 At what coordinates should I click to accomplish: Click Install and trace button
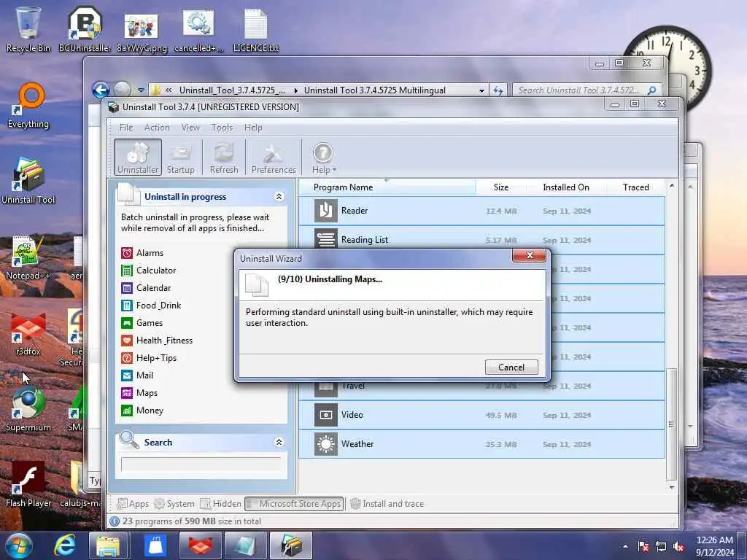[387, 504]
